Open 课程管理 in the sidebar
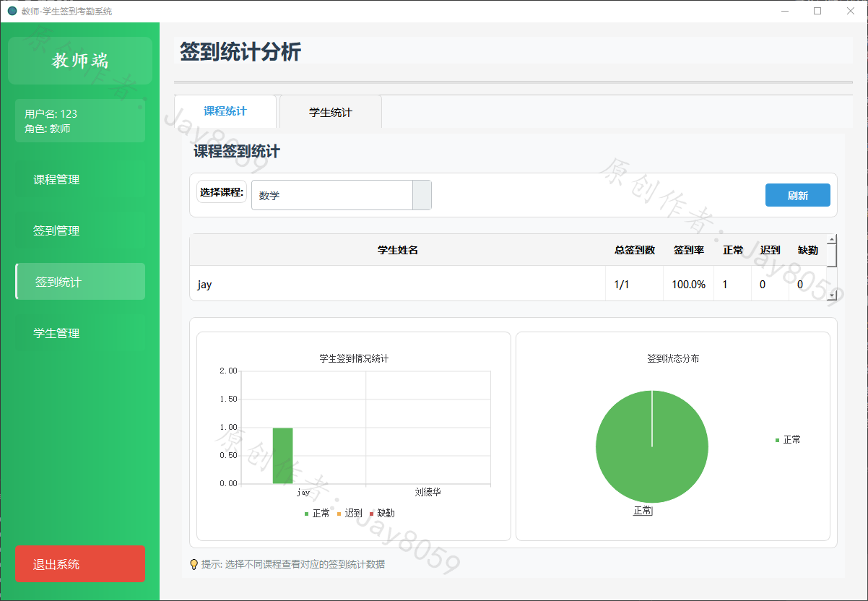Screen dimensions: 868x601 (80, 179)
